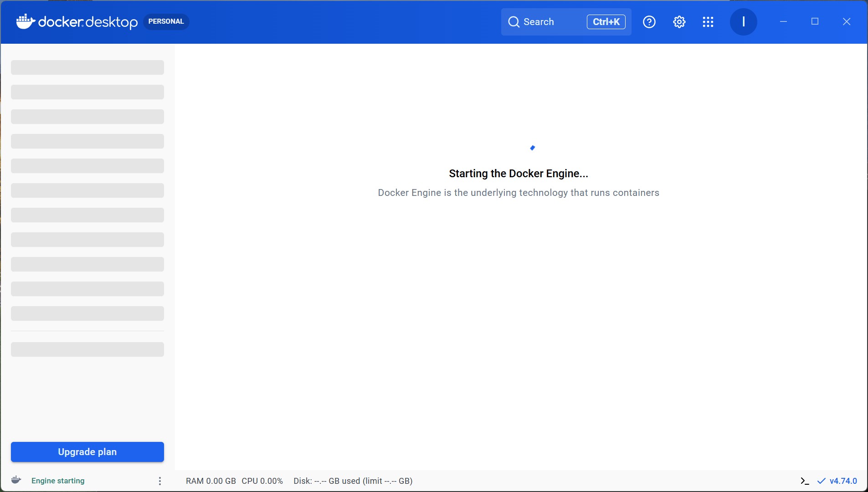Close the Docker Desktop window
The width and height of the screenshot is (868, 492).
[x=847, y=21]
